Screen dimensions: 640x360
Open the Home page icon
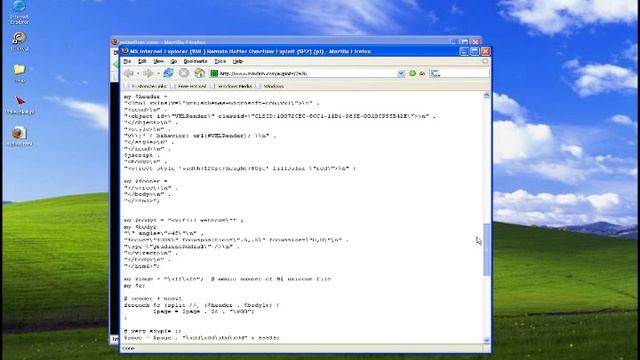click(199, 73)
